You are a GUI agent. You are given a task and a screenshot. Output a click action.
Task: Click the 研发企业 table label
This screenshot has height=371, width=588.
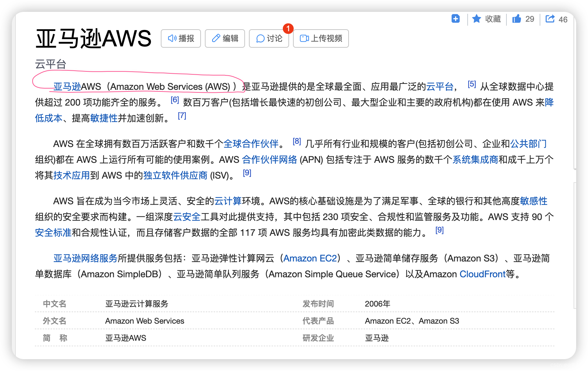click(318, 338)
